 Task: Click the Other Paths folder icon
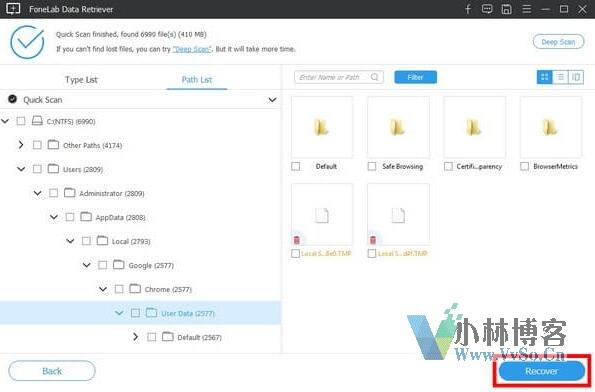(x=54, y=145)
